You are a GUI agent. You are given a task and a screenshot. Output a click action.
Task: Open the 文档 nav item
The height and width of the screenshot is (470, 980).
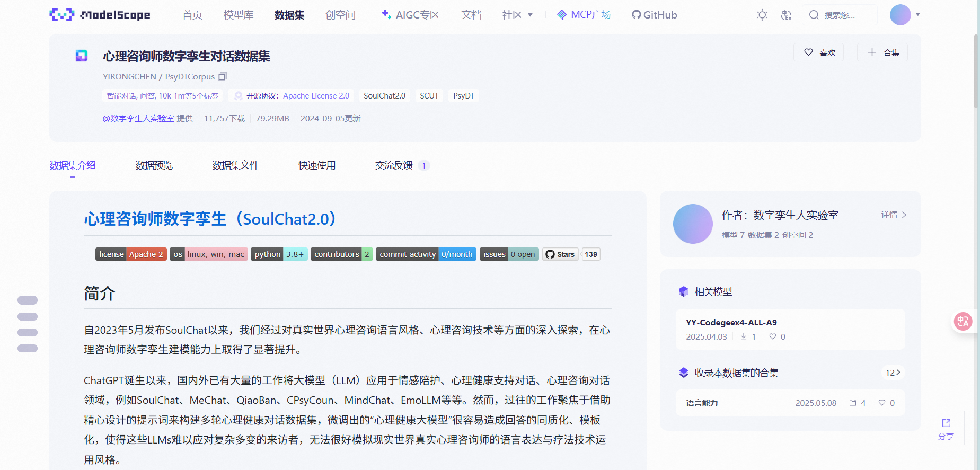coord(471,15)
